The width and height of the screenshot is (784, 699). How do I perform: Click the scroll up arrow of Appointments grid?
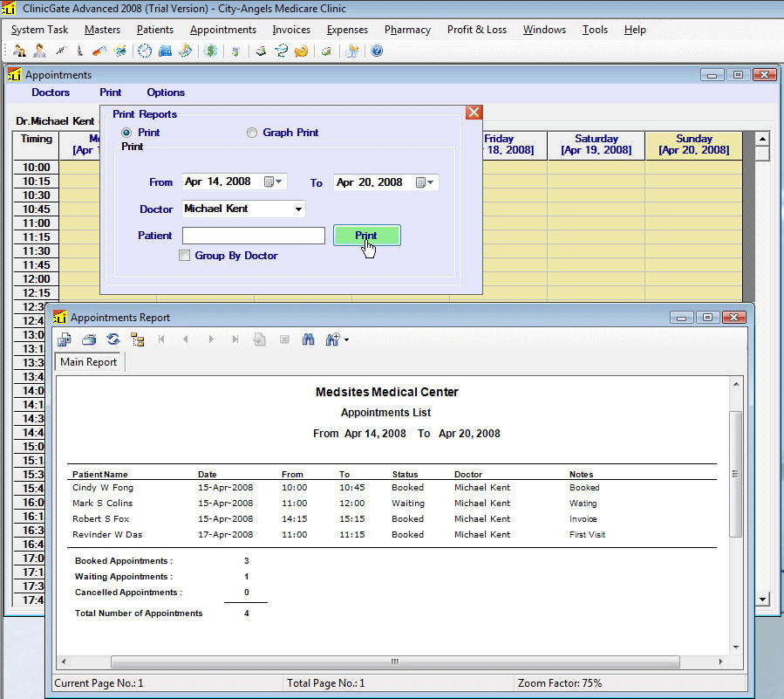coord(762,139)
